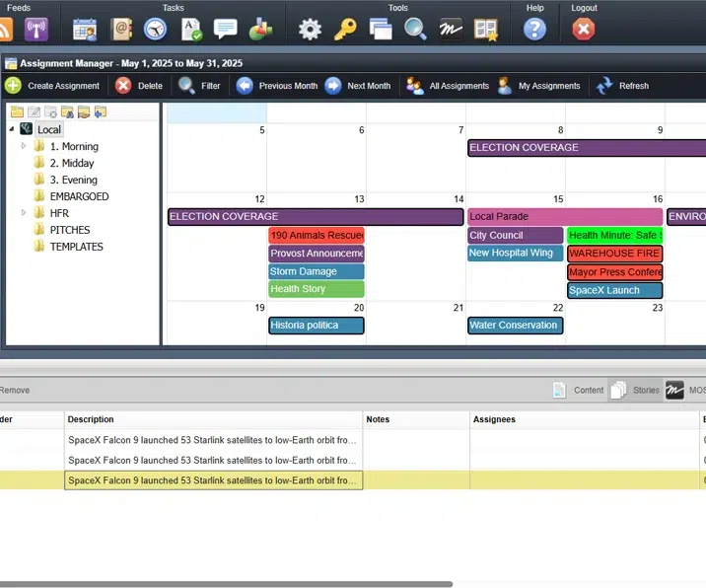706x588 pixels.
Task: Expand the HFR folder
Action: (24, 213)
